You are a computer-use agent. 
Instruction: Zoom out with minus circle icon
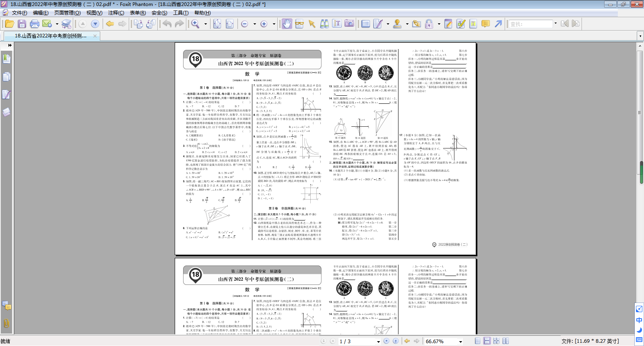[244, 24]
